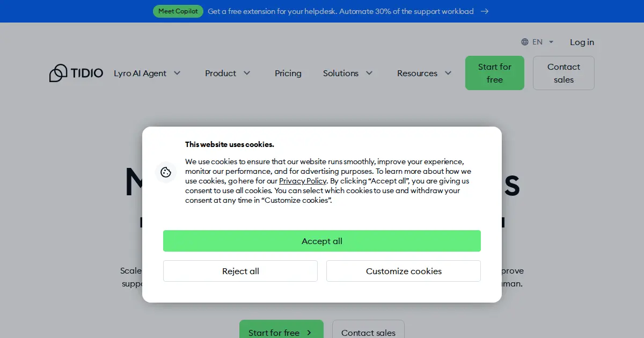The image size is (644, 338).
Task: Open the Pricing menu item
Action: (x=288, y=73)
